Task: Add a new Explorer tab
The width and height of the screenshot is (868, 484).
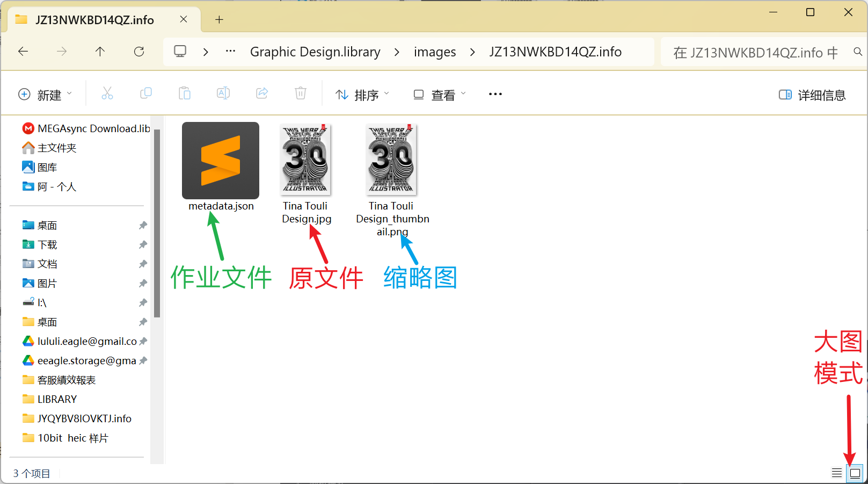Action: click(219, 20)
